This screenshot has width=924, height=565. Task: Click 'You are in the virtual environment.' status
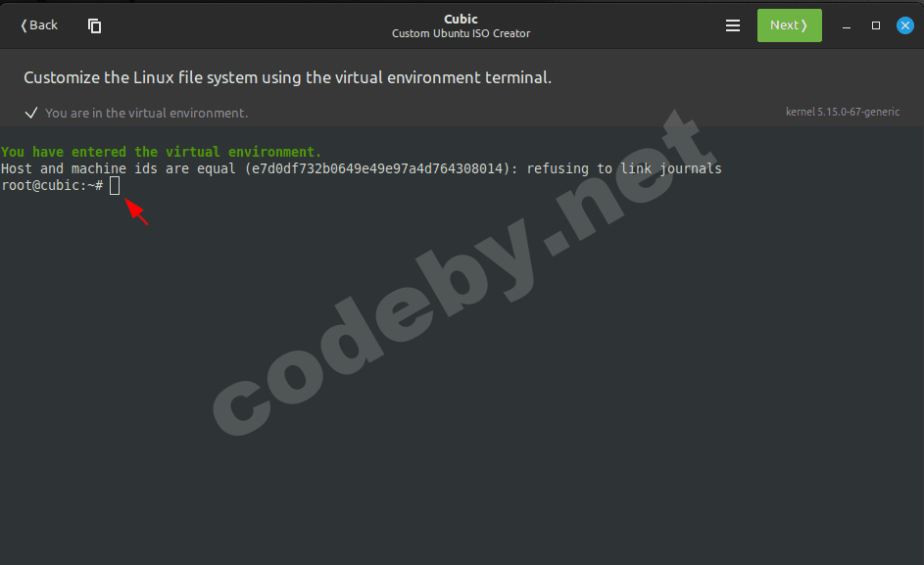pyautogui.click(x=146, y=114)
